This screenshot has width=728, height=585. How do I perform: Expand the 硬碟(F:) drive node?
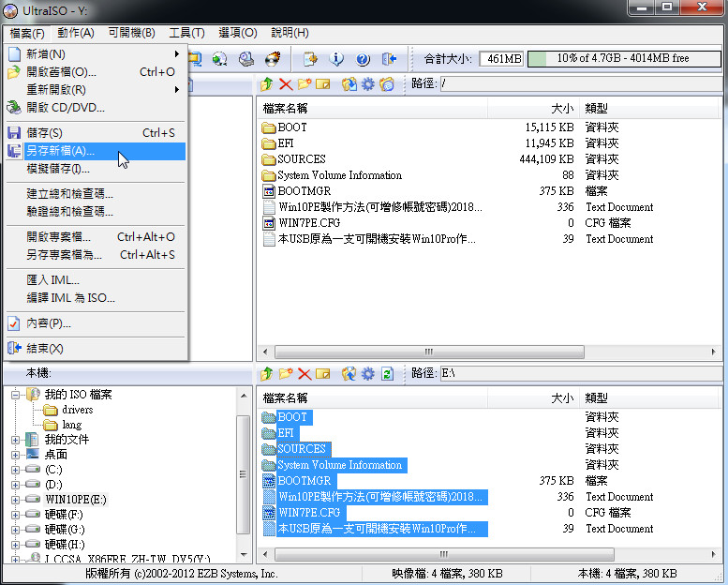[x=15, y=515]
